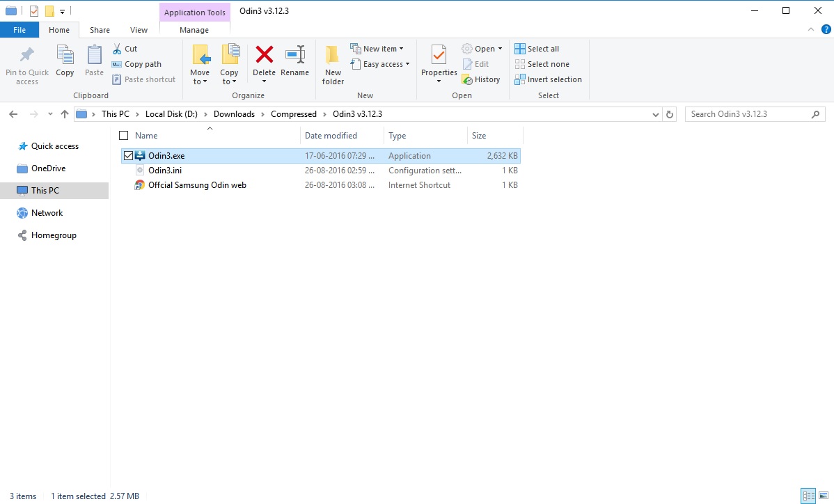
Task: Switch to Large icons view in status bar
Action: [x=824, y=496]
